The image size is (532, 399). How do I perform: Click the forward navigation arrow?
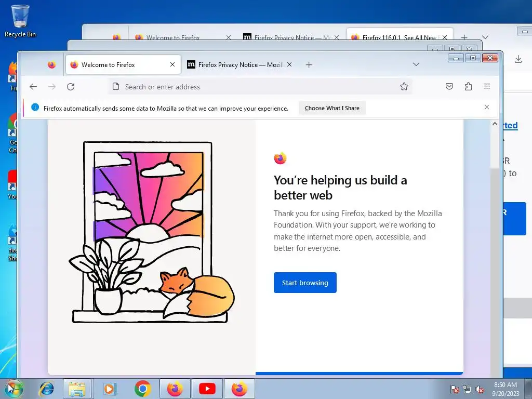52,87
